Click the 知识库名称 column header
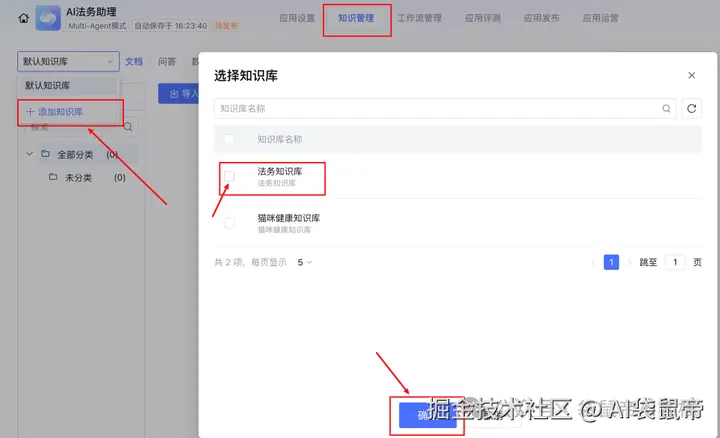 pos(280,139)
